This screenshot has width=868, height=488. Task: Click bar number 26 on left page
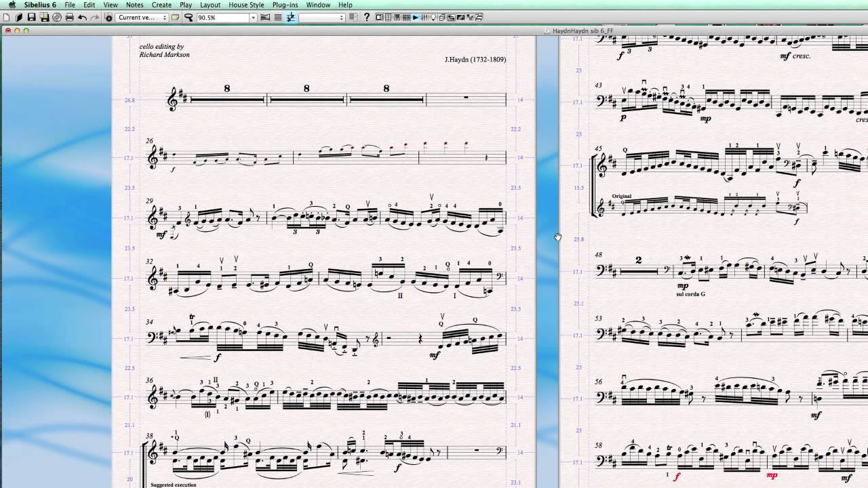149,142
